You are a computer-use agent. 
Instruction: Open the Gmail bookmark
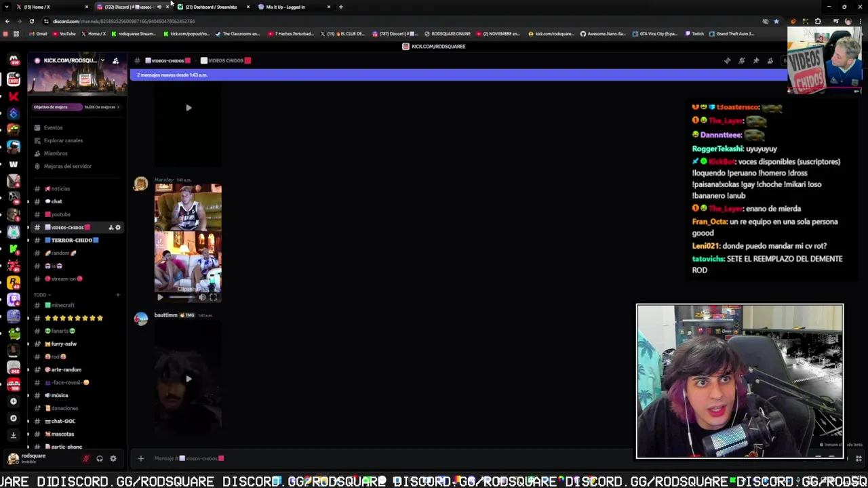38,33
